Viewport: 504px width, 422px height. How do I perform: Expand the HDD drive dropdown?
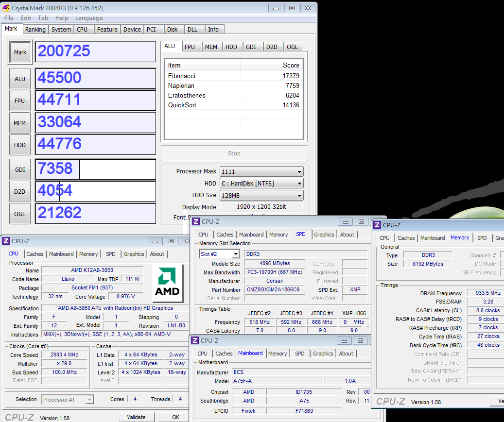tap(261, 184)
